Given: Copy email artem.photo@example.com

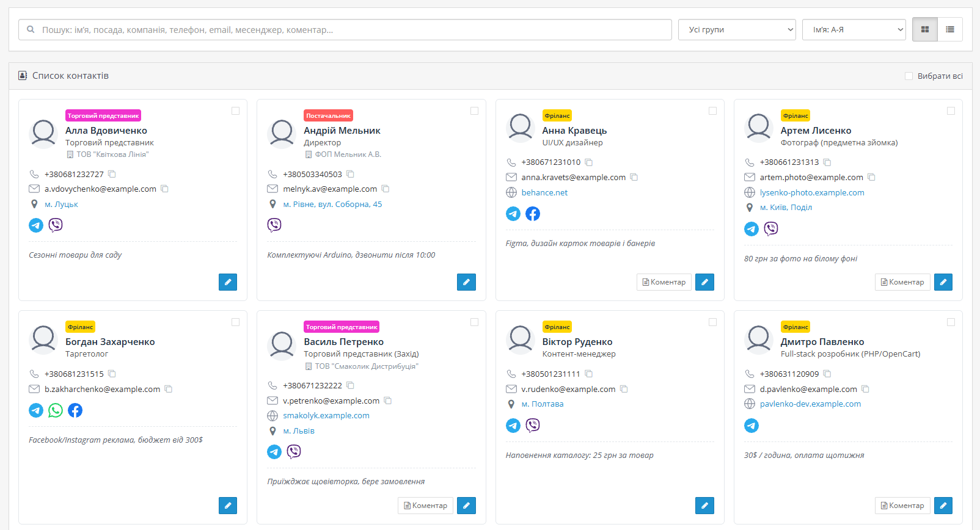Looking at the screenshot, I should [872, 177].
